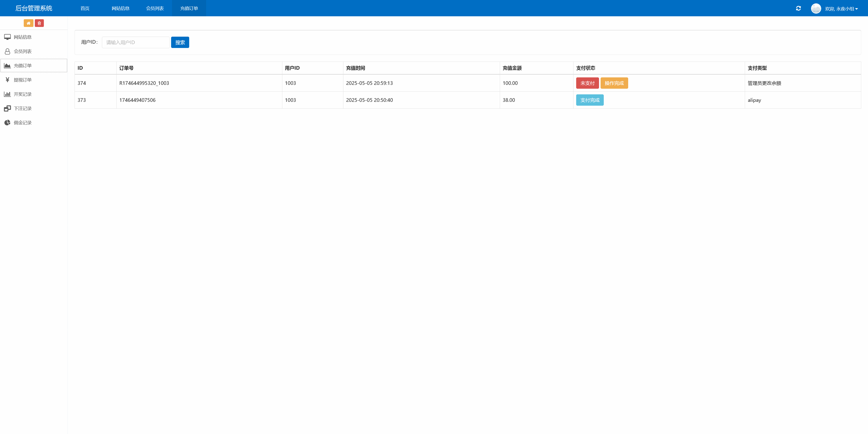Open 网站信息 top navigation tab
Viewport: 868px width, 434px height.
click(120, 8)
